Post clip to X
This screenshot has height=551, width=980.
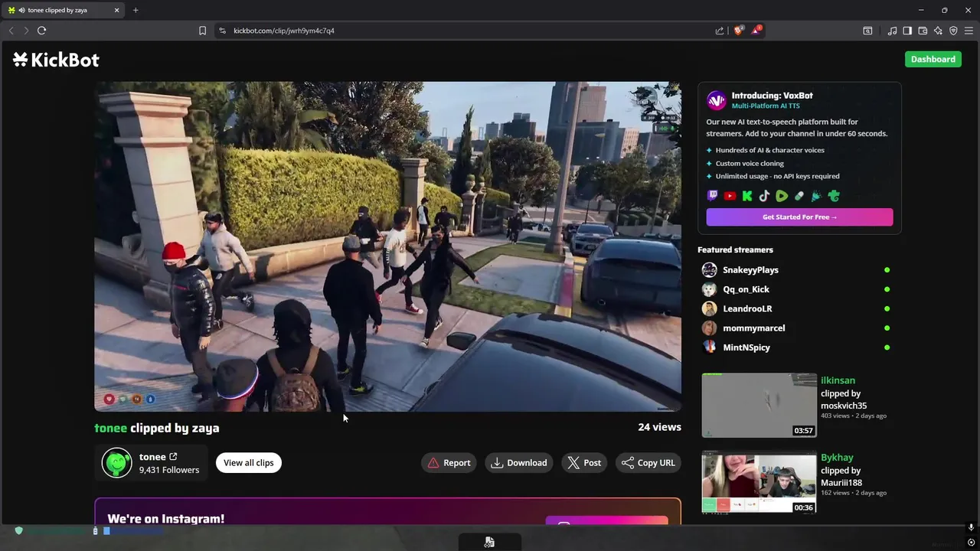(x=584, y=462)
